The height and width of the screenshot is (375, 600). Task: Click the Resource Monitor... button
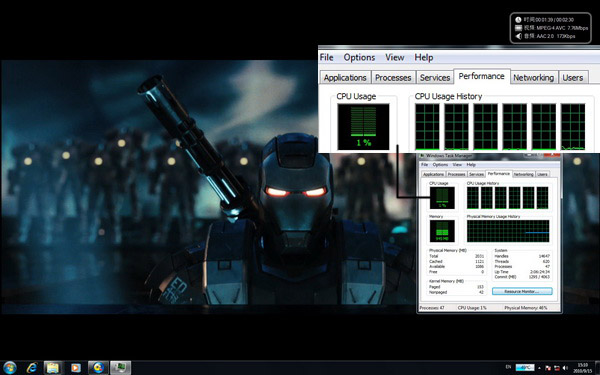tap(522, 291)
